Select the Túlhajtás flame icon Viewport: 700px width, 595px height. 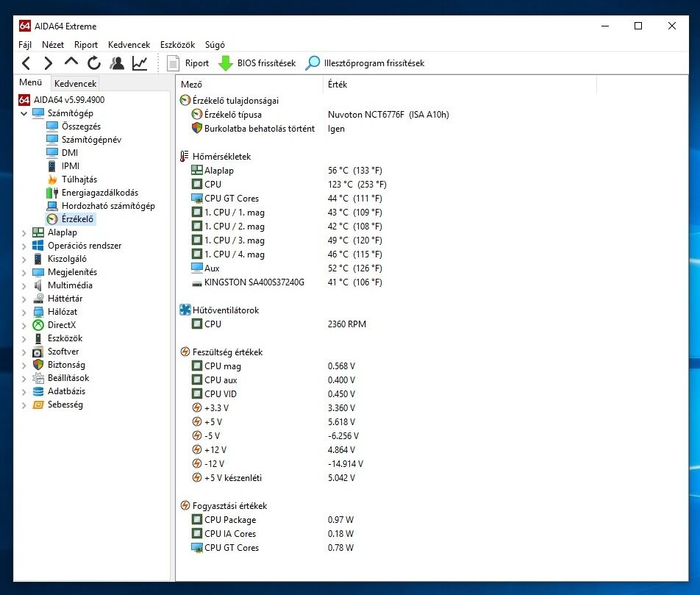pyautogui.click(x=52, y=179)
